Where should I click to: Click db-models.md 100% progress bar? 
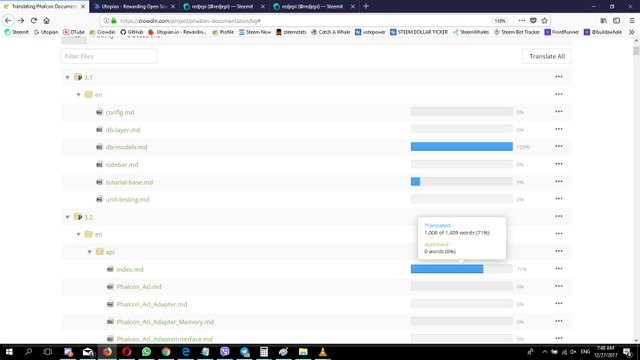pos(462,147)
